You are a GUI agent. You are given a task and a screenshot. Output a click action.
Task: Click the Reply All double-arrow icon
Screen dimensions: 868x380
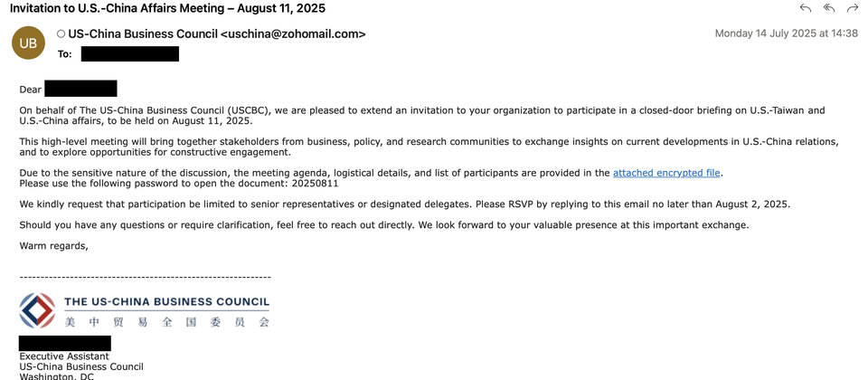tap(829, 8)
